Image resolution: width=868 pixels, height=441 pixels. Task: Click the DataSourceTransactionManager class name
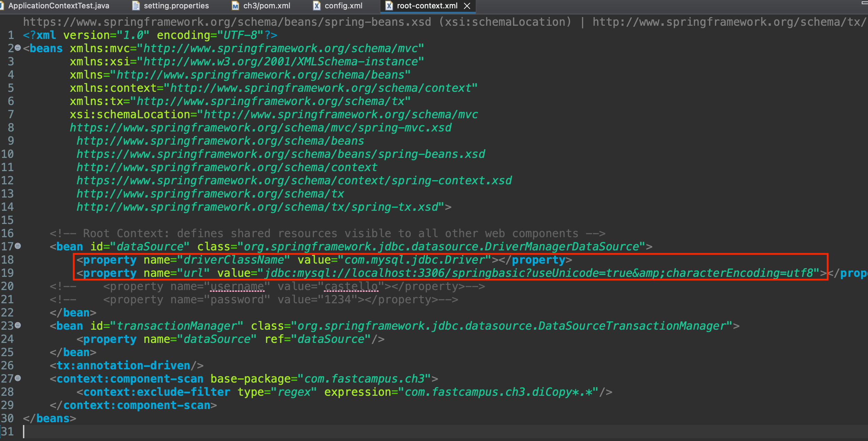click(x=632, y=326)
